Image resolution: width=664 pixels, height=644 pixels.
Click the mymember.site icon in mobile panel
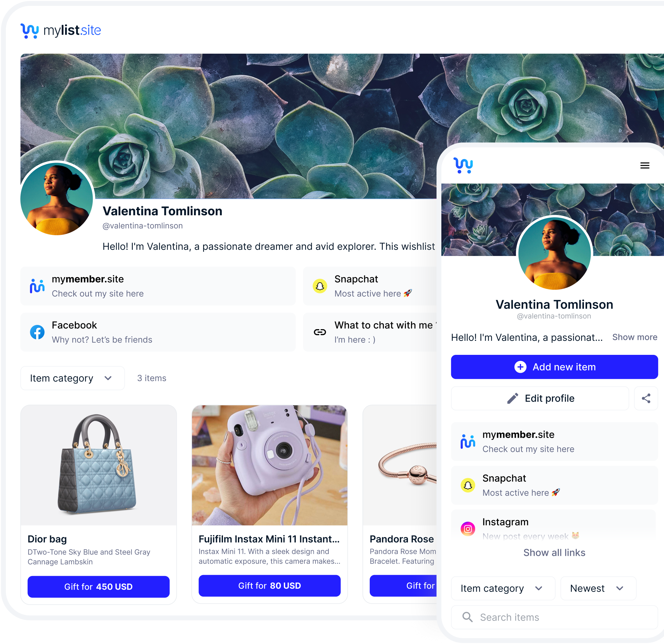click(467, 441)
